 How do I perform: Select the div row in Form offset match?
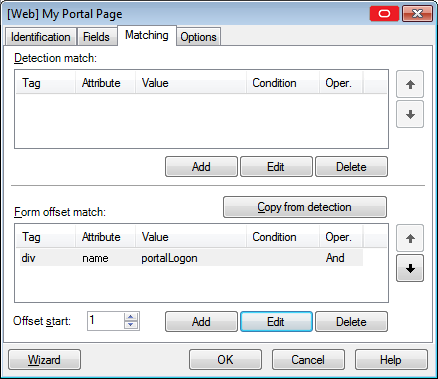[x=191, y=258]
